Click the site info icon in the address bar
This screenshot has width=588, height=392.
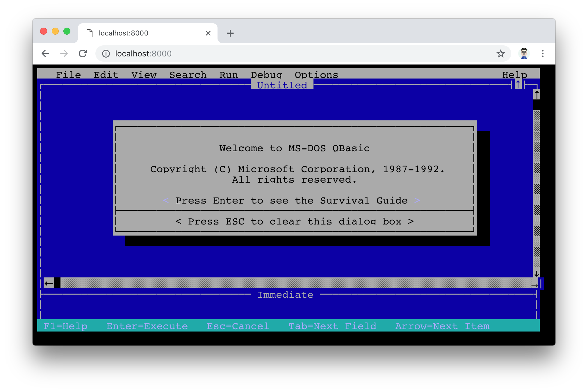106,54
